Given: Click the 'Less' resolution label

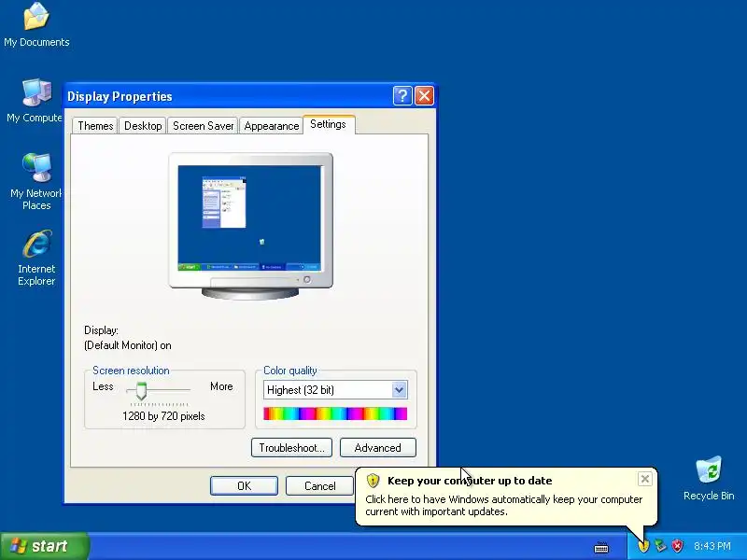Looking at the screenshot, I should point(103,386).
